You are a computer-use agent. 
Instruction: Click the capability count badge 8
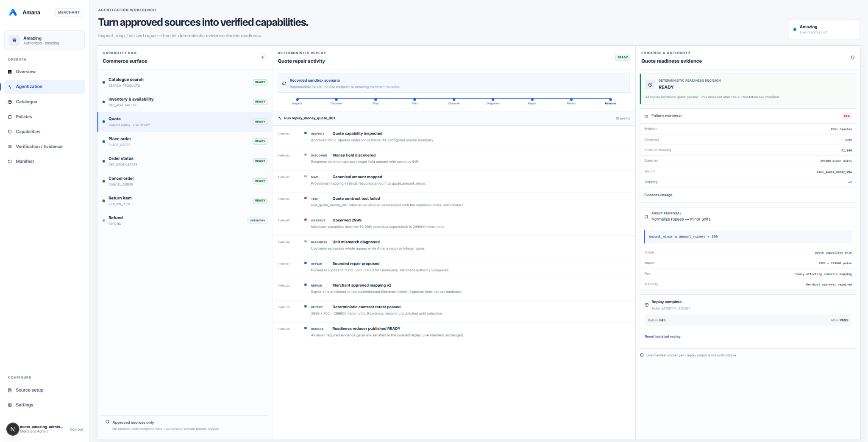pos(262,57)
